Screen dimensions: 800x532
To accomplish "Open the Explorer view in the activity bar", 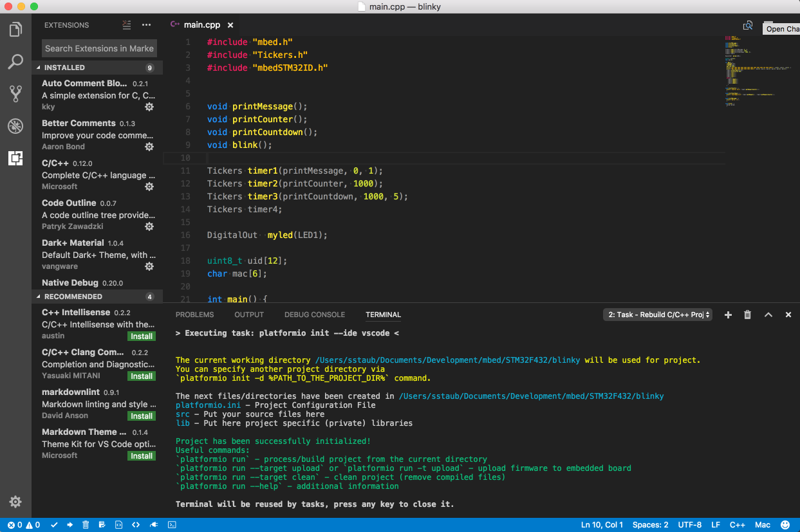I will (15, 30).
